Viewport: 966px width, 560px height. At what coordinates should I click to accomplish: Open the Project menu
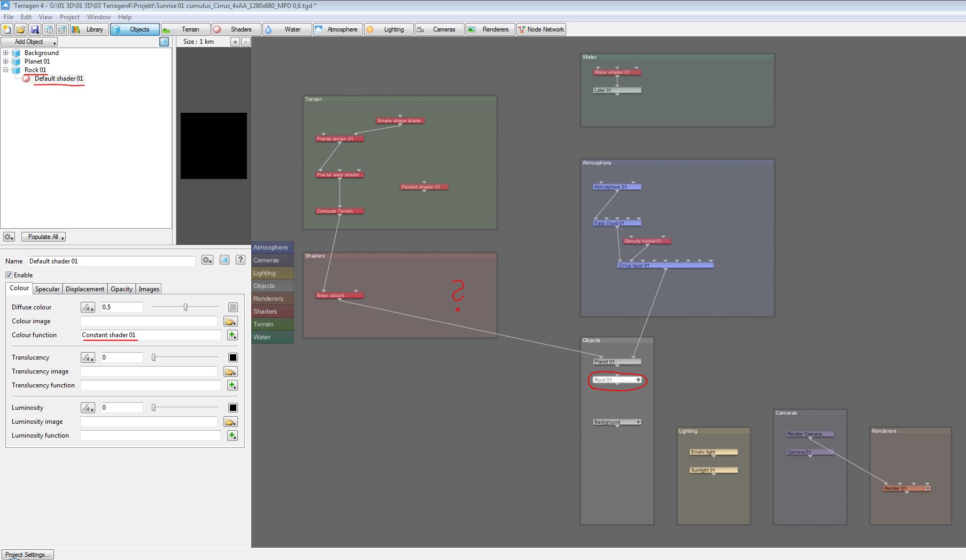(x=69, y=17)
